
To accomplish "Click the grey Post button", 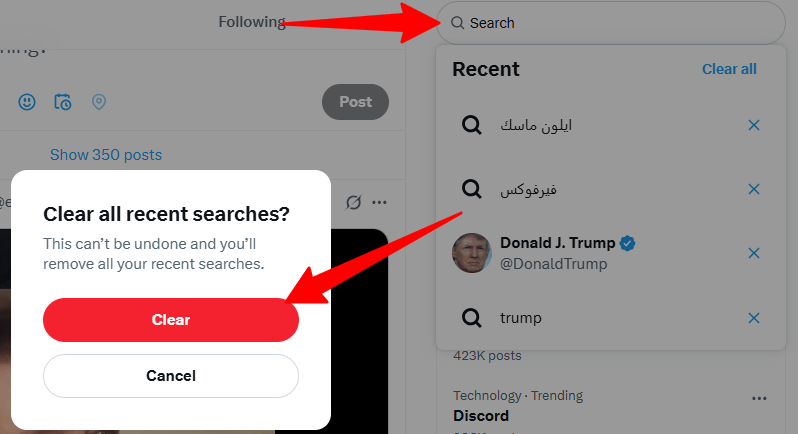I will pyautogui.click(x=355, y=102).
